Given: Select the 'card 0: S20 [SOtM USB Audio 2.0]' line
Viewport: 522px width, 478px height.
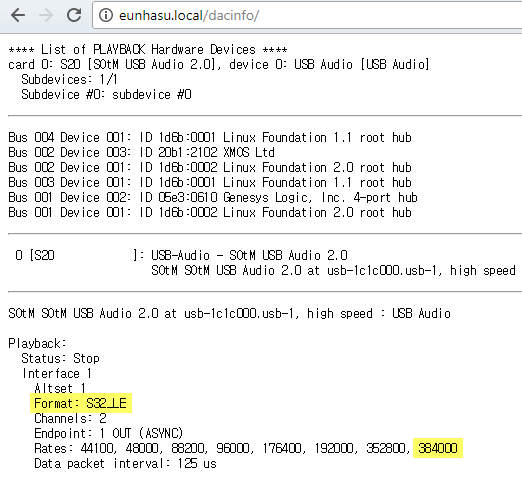Looking at the screenshot, I should tap(219, 65).
